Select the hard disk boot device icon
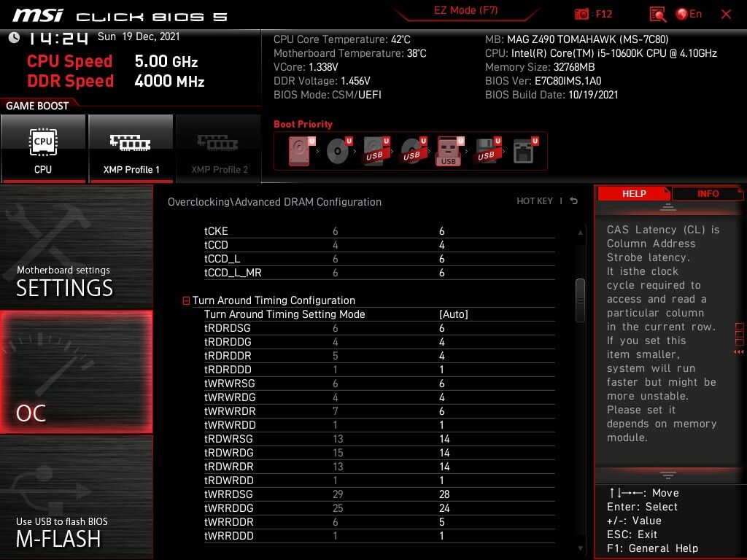This screenshot has width=747, height=560. (x=301, y=151)
